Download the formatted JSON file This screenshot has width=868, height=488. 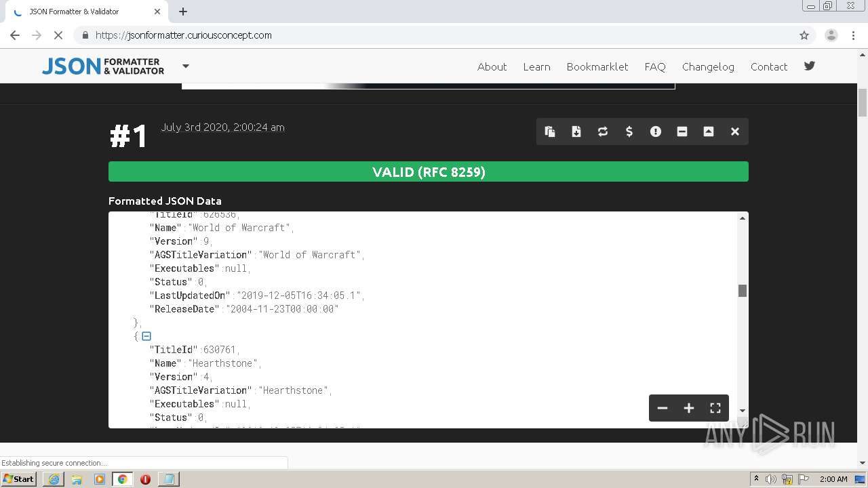[576, 131]
